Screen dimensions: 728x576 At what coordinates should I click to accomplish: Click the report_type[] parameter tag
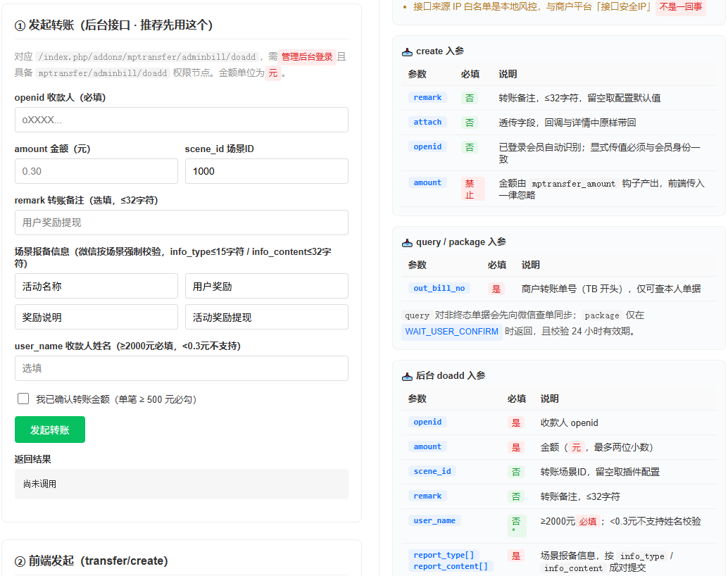click(444, 555)
